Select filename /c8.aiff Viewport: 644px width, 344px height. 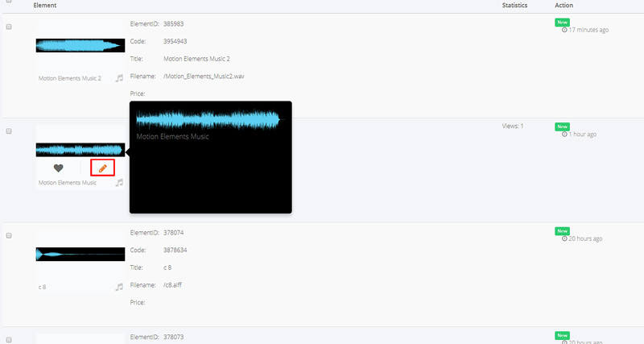pyautogui.click(x=172, y=285)
